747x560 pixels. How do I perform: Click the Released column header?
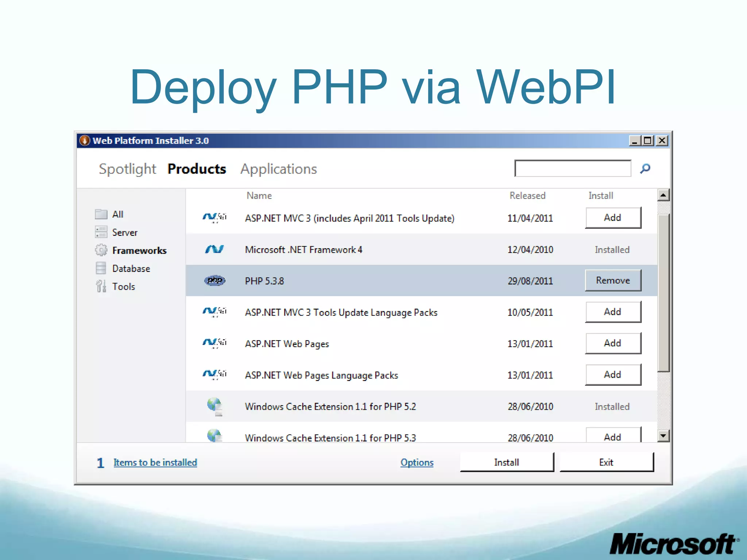527,196
